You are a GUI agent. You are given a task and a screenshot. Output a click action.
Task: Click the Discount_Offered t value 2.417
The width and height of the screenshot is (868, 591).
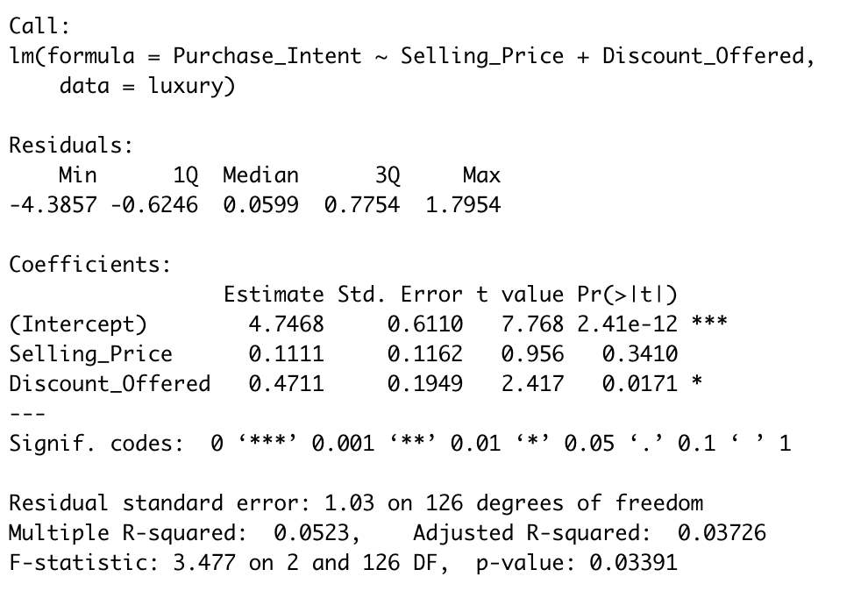tap(533, 384)
